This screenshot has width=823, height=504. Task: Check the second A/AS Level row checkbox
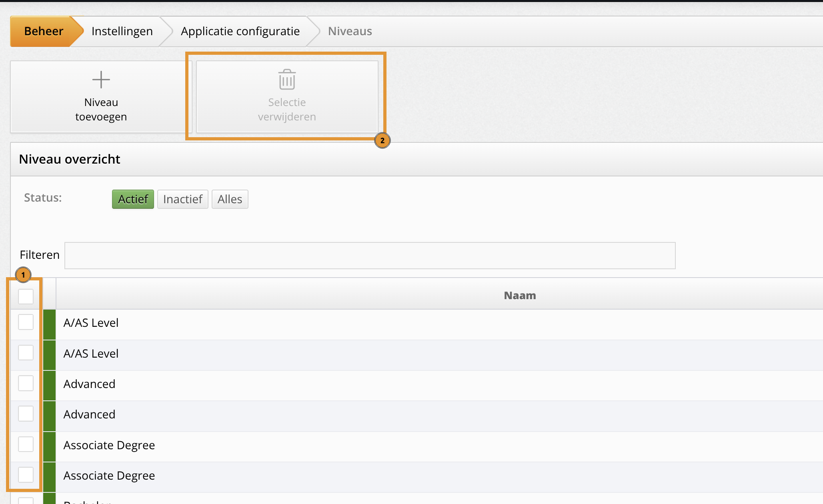click(x=26, y=353)
